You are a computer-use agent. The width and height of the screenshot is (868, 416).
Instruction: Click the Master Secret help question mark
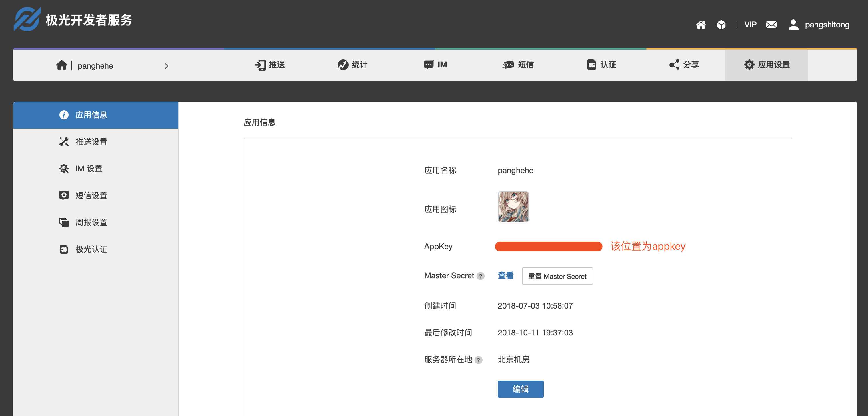[481, 276]
